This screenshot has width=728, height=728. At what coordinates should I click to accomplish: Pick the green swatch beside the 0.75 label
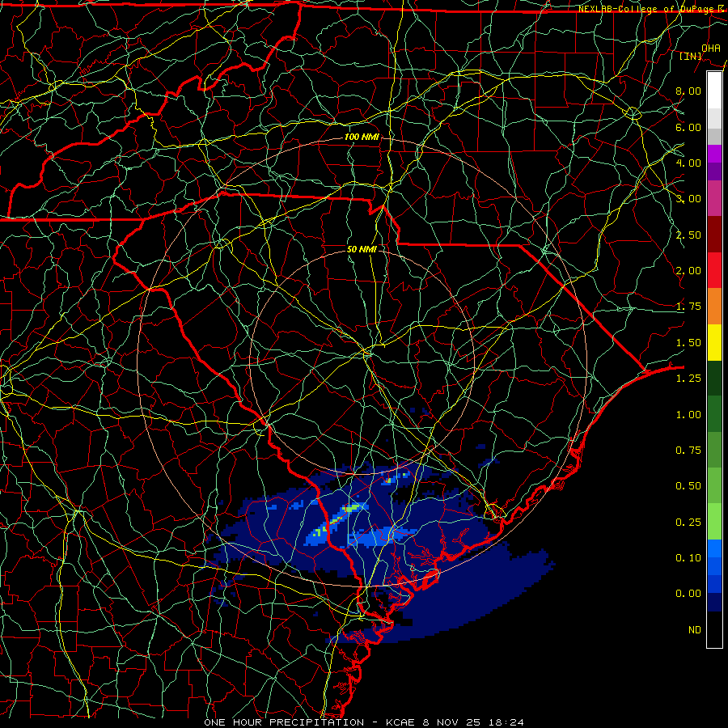pyautogui.click(x=714, y=450)
